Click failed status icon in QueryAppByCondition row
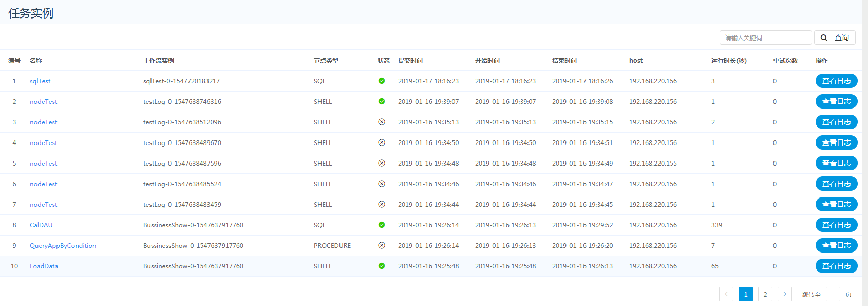 pos(382,245)
